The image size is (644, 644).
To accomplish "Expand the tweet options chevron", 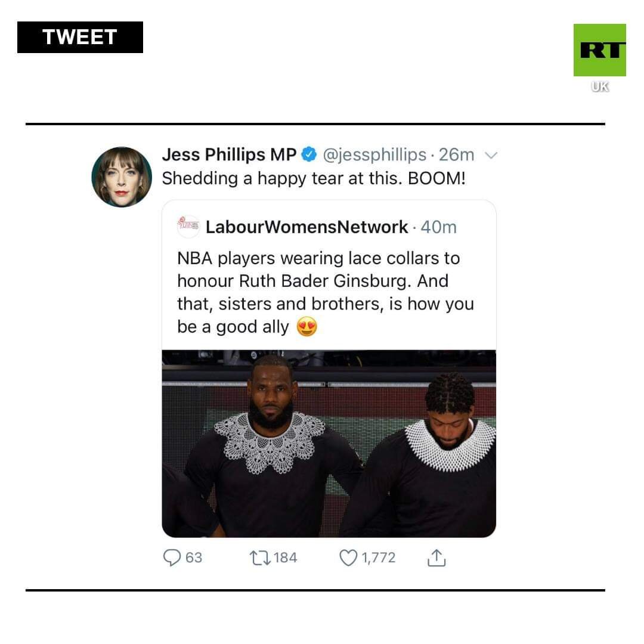I will (x=491, y=155).
